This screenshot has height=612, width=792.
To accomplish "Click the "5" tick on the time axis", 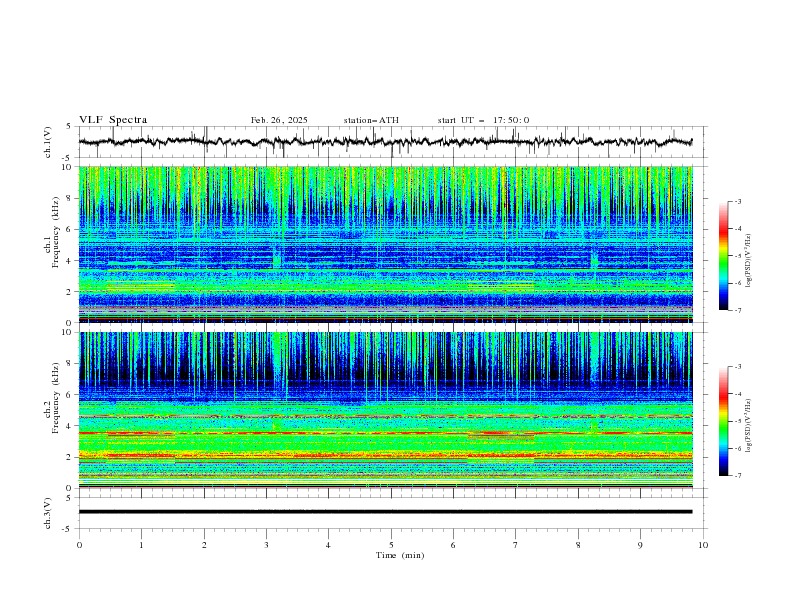I will [x=391, y=545].
